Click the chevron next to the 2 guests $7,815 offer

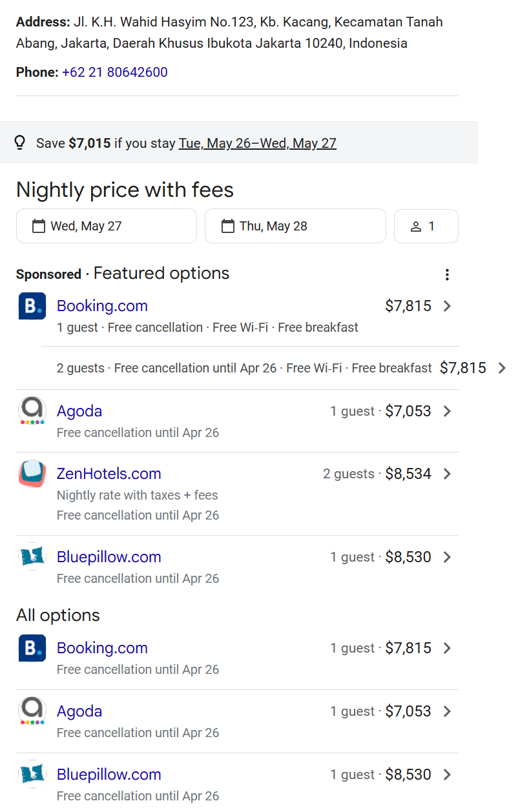pyautogui.click(x=502, y=368)
